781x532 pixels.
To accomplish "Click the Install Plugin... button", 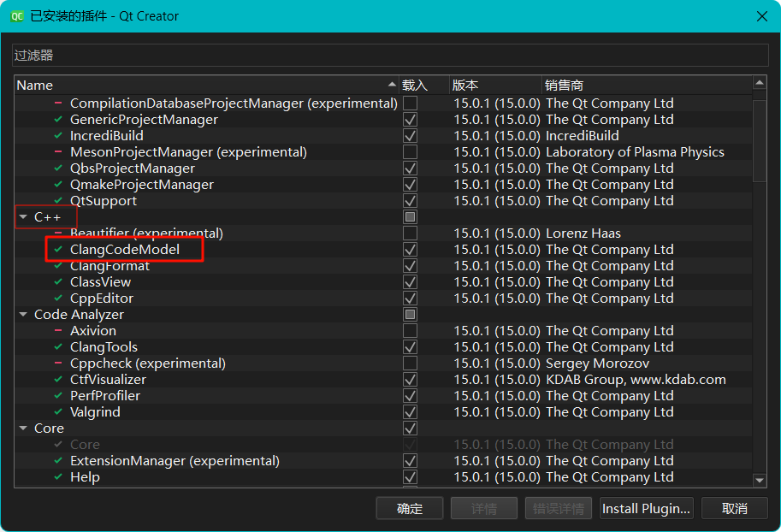I will (647, 509).
